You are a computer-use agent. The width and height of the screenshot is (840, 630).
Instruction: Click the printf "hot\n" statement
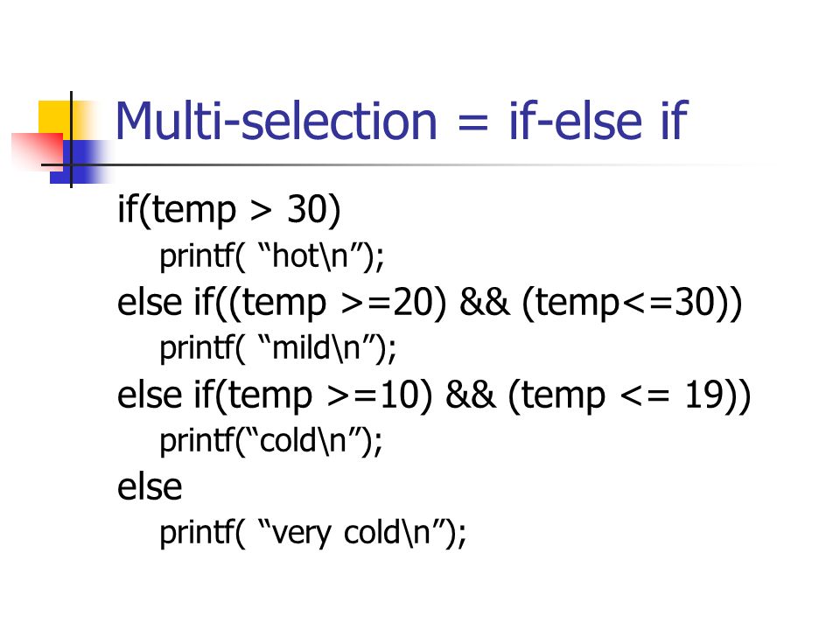click(x=272, y=256)
